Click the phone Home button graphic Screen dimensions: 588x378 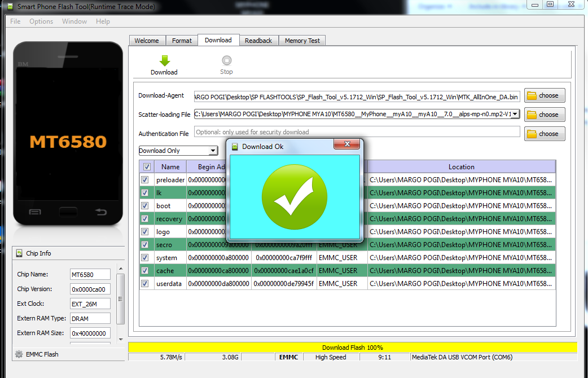pyautogui.click(x=68, y=212)
